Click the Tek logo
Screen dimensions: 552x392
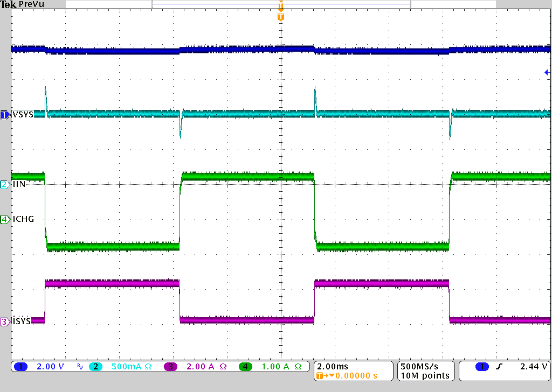[x=8, y=4]
